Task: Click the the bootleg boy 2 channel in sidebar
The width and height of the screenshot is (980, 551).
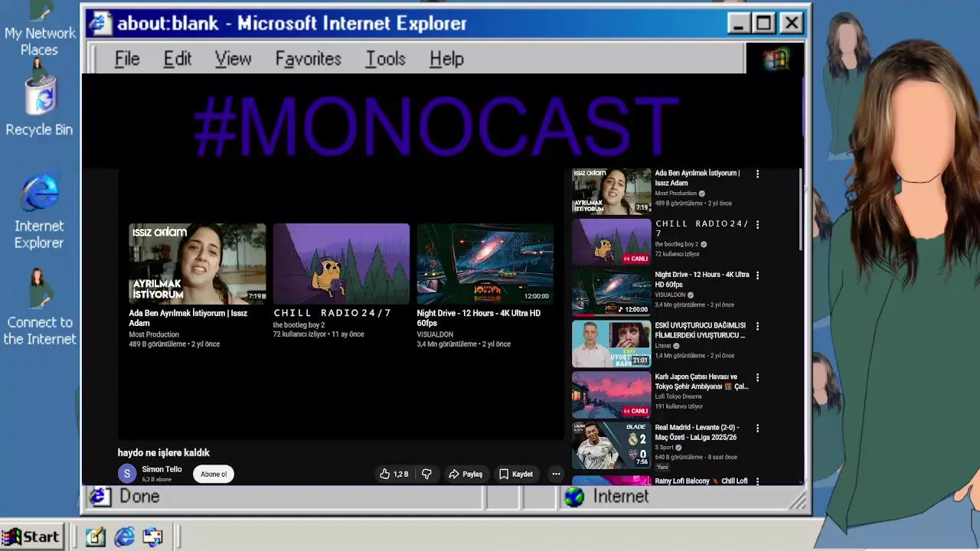Action: 677,244
